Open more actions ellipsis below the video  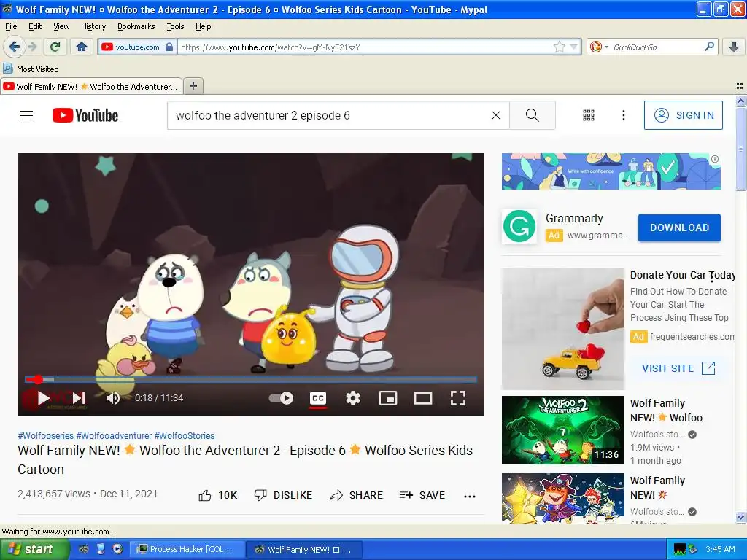point(470,496)
